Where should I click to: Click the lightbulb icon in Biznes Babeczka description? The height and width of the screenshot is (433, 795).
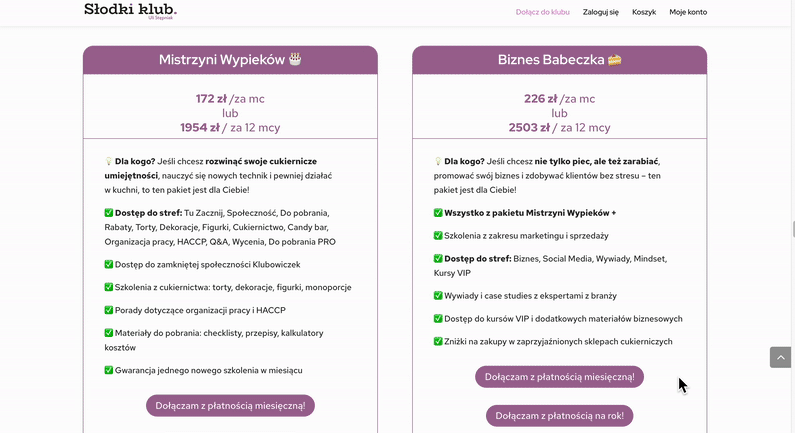(x=438, y=161)
